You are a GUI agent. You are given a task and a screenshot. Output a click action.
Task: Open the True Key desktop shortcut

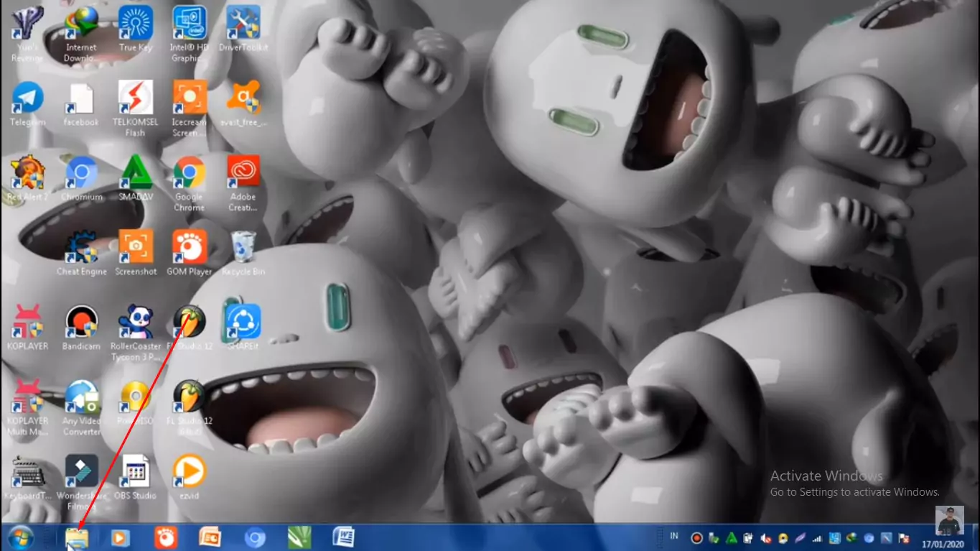point(136,30)
